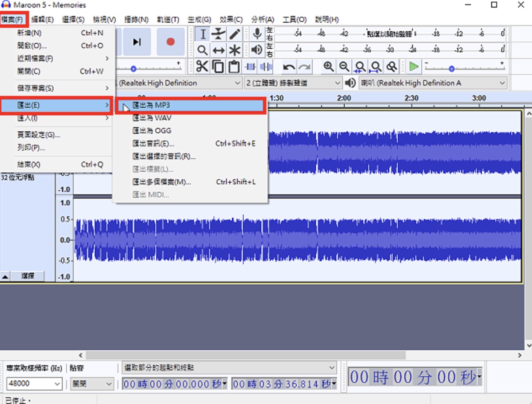Viewport: 532px width, 404px height.
Task: Open the recording device dropdown (Realtek High Definition)
Action: pyautogui.click(x=179, y=83)
